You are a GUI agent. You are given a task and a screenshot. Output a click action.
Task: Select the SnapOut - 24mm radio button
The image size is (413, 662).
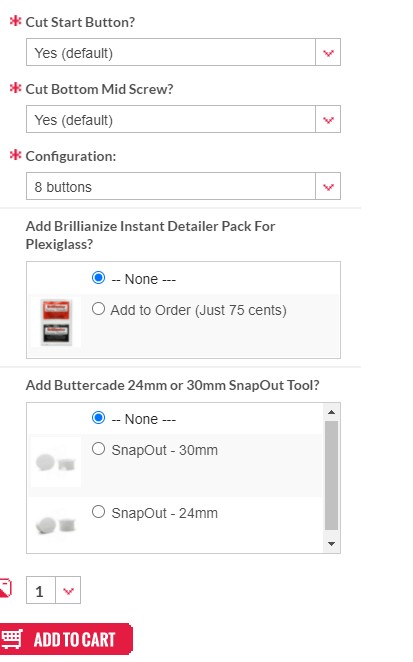tap(98, 512)
